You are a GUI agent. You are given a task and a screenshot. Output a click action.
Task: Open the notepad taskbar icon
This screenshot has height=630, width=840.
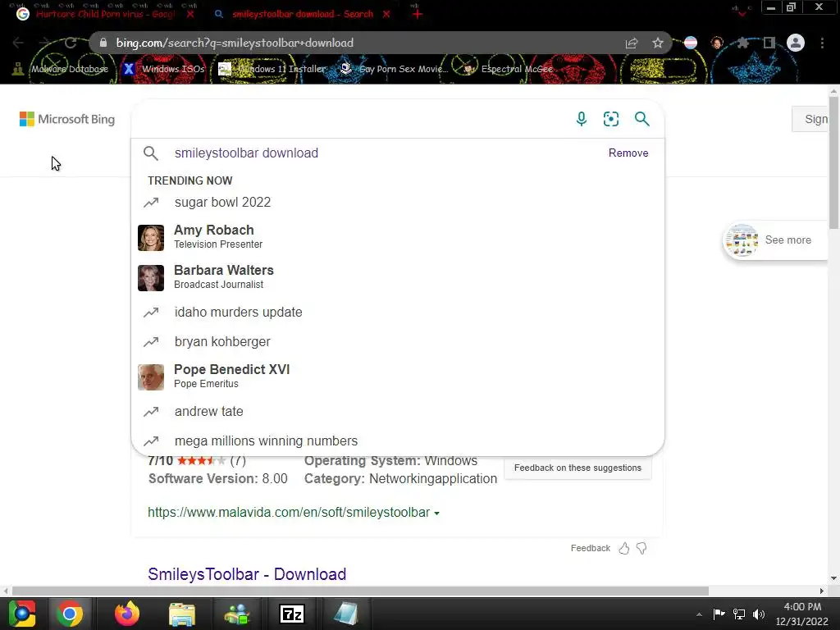(345, 614)
